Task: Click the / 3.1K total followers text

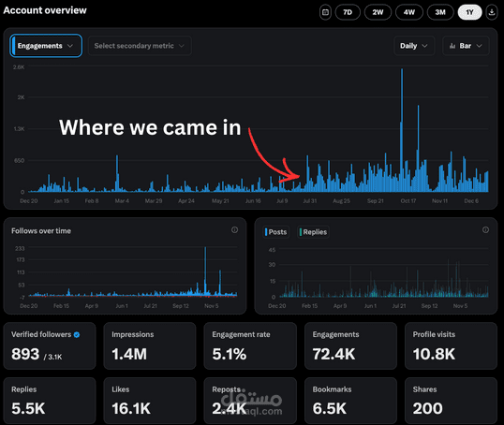Action: [53, 357]
